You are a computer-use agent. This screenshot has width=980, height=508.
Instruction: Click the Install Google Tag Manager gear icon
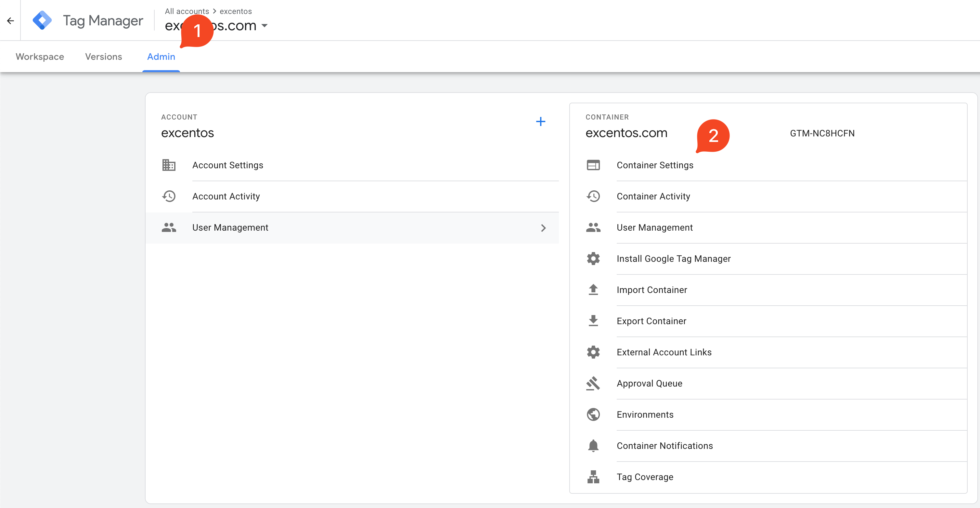click(x=593, y=259)
